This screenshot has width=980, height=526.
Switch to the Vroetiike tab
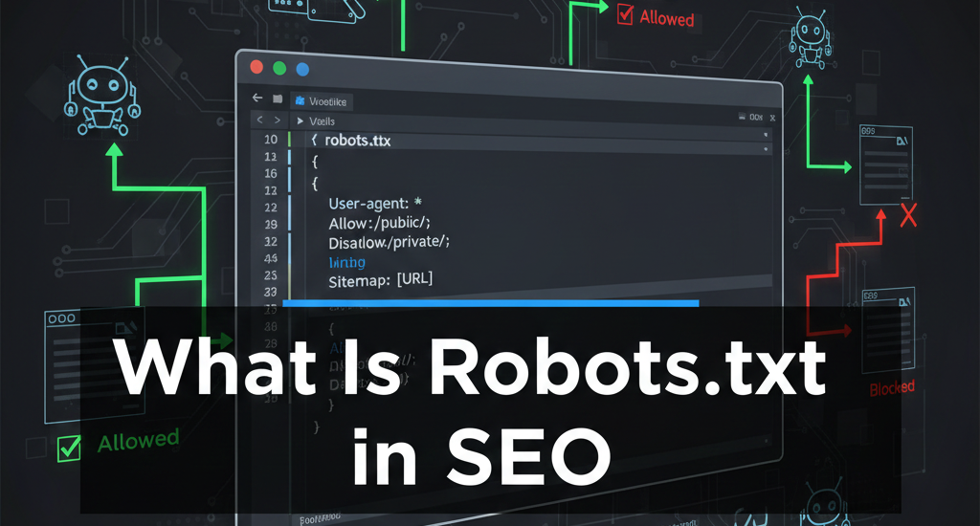322,101
